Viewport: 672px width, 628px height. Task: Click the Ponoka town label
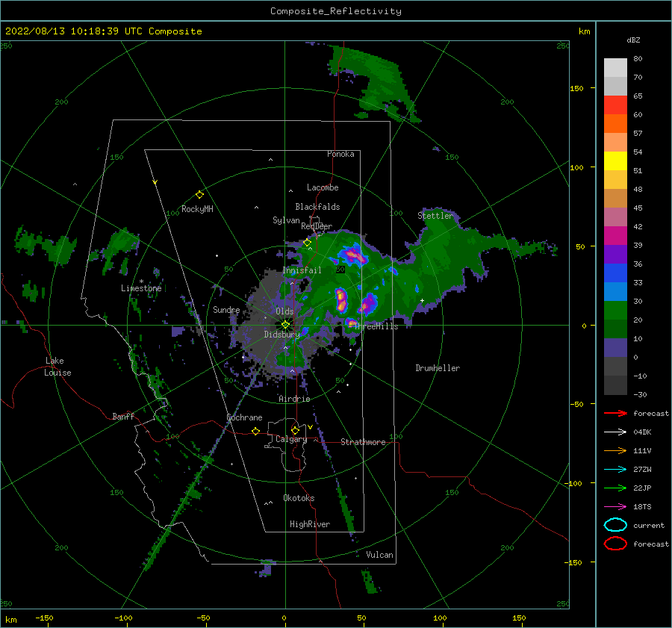click(340, 154)
